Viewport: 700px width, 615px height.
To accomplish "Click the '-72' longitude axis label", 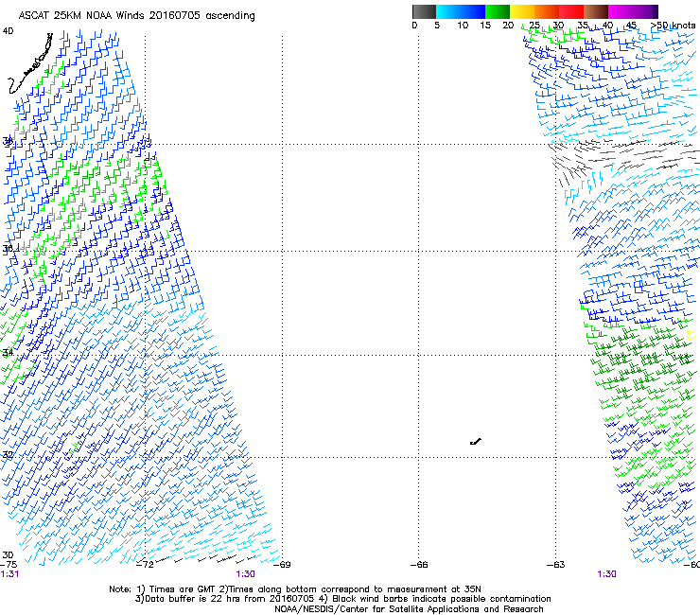I will click(145, 565).
